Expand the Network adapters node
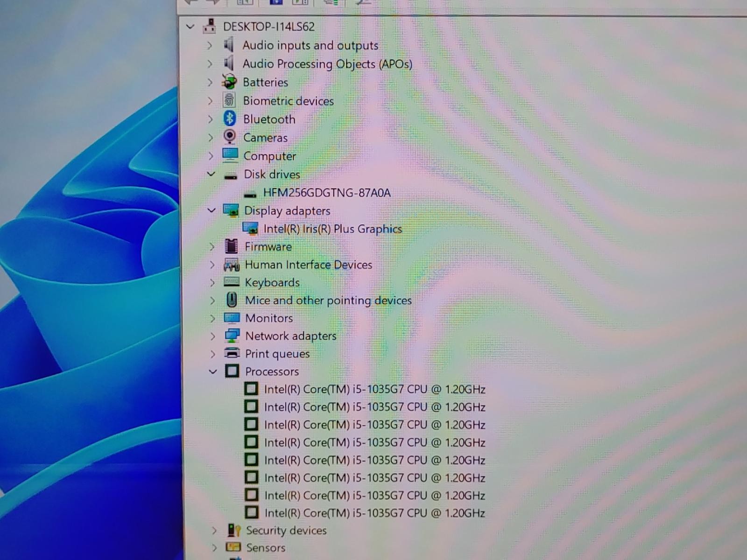 (x=213, y=336)
